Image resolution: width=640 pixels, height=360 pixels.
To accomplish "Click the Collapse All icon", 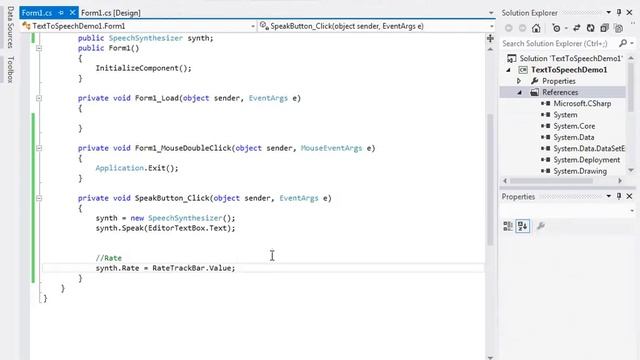I will 604,28.
